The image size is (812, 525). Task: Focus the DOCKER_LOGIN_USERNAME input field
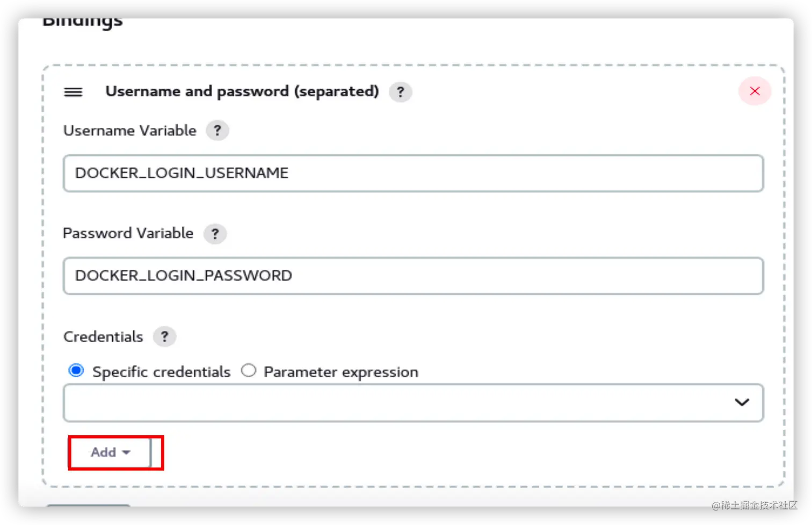(412, 173)
